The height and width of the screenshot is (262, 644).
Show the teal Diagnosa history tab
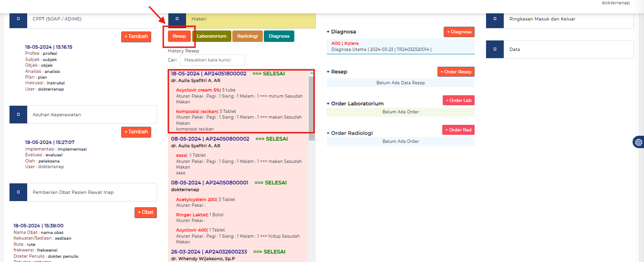click(x=279, y=36)
